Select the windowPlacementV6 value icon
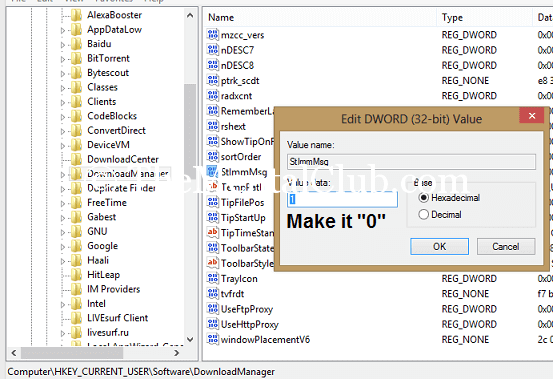553x379 pixels. click(x=213, y=339)
